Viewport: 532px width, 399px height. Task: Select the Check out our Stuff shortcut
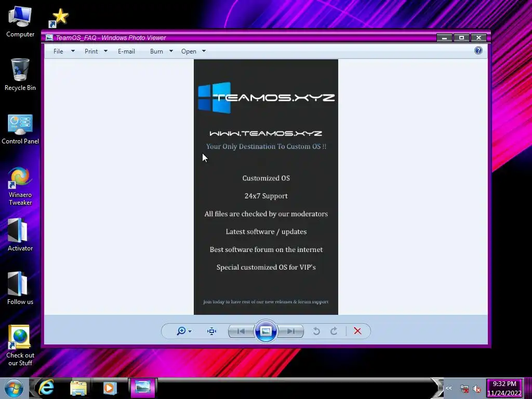coord(20,345)
